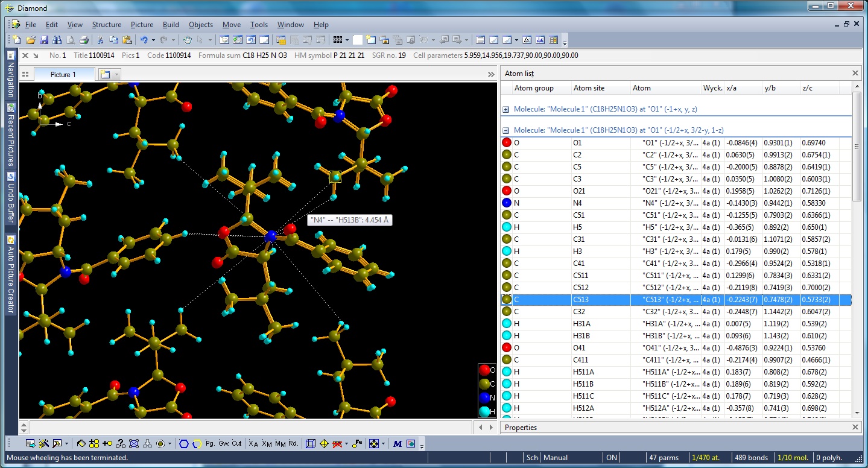Click the Rd. tool in bottom toolbar
Image resolution: width=868 pixels, height=468 pixels.
tap(293, 443)
